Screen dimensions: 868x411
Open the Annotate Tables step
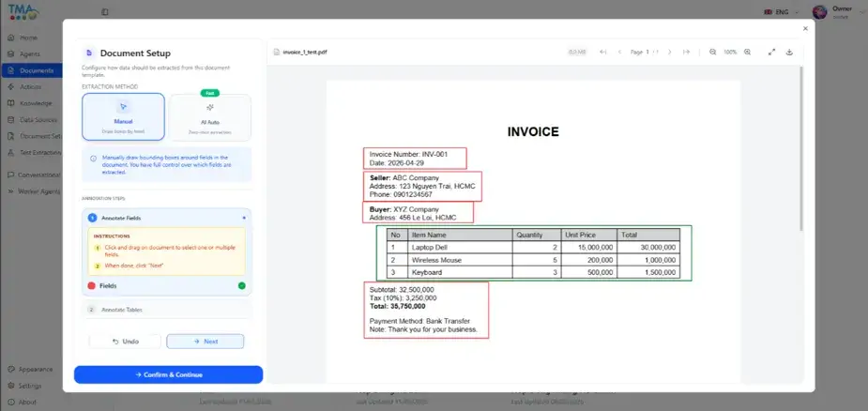167,310
